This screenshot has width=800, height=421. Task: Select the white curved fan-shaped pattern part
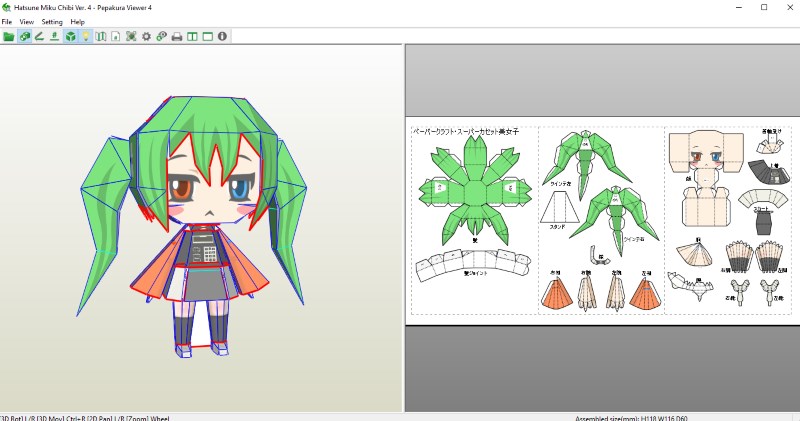point(763,199)
